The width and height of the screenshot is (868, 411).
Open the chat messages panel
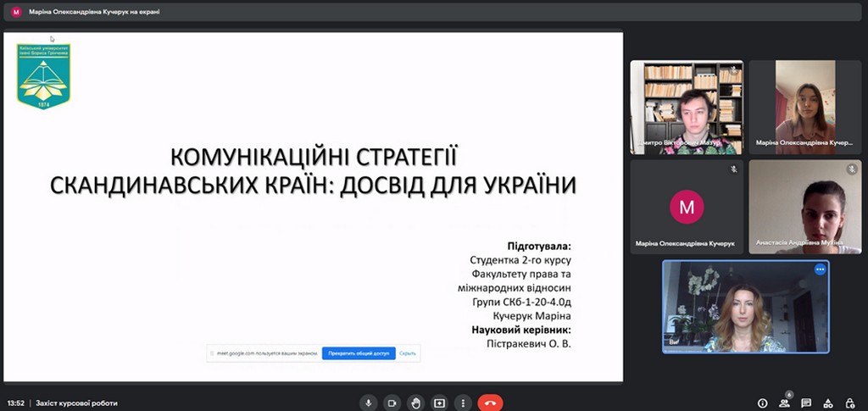[x=806, y=403]
